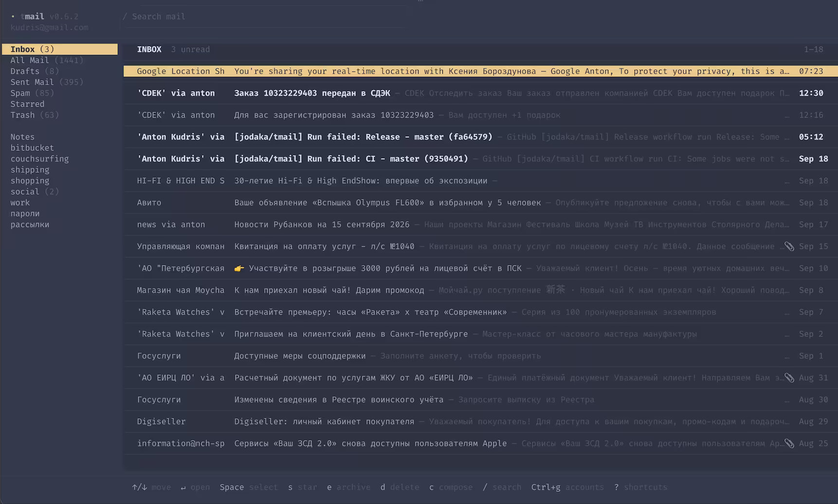Click the 'e archive' shortcut hint
The width and height of the screenshot is (838, 504).
point(348,487)
